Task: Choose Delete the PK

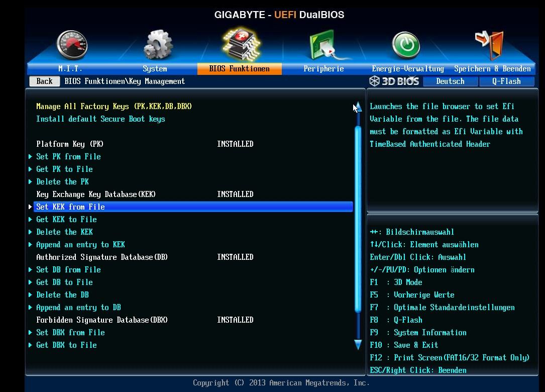Action: [x=63, y=181]
